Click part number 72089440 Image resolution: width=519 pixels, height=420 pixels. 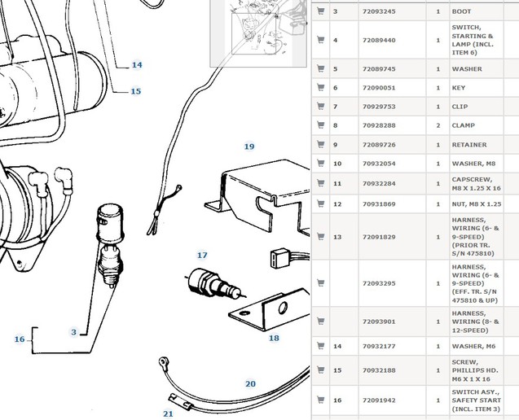pyautogui.click(x=379, y=41)
